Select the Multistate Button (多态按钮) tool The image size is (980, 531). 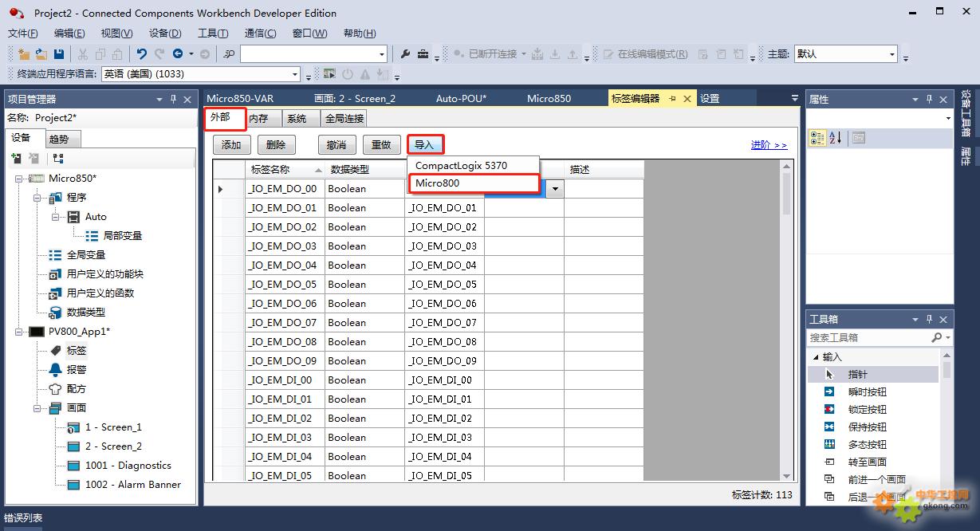(874, 444)
